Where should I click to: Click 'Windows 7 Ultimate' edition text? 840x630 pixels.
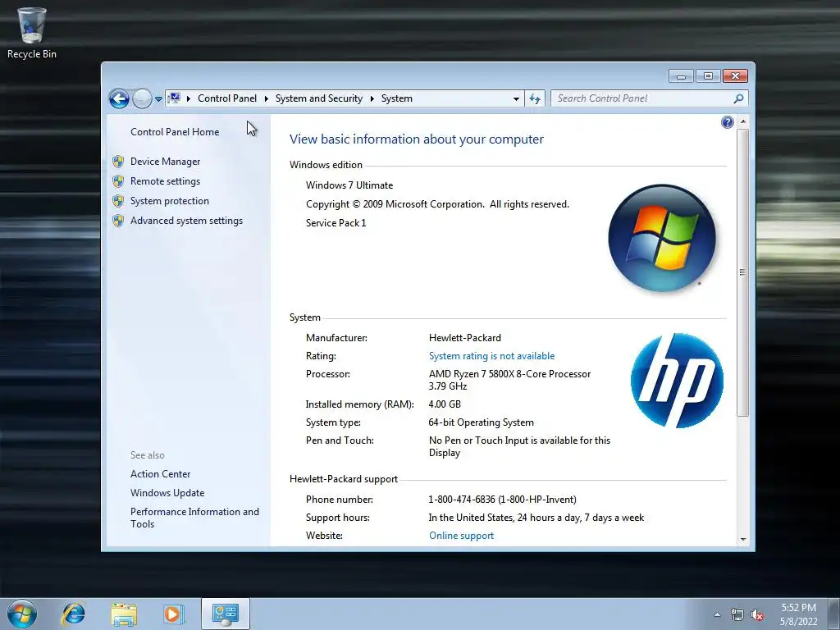pos(349,185)
